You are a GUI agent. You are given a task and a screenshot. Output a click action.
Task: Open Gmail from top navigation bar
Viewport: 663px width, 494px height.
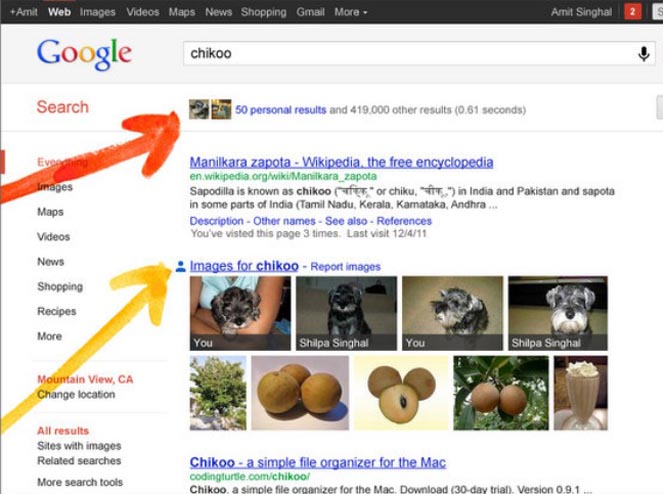[310, 12]
